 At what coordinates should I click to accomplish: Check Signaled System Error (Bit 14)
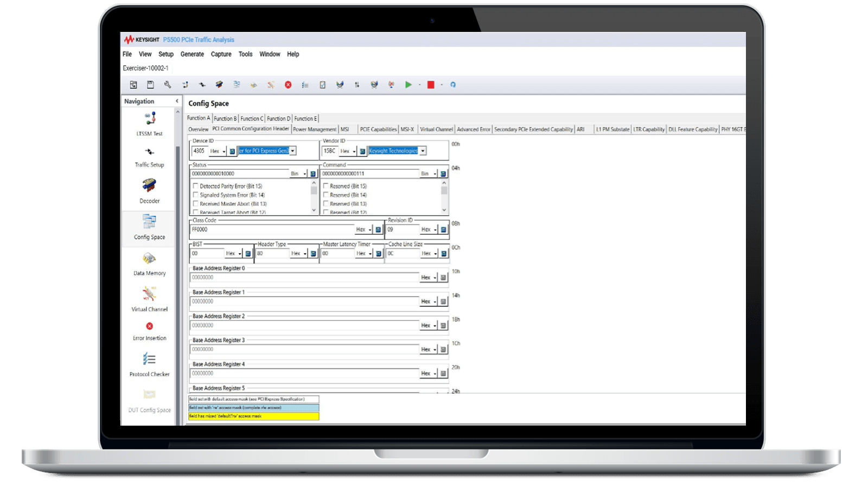[196, 195]
